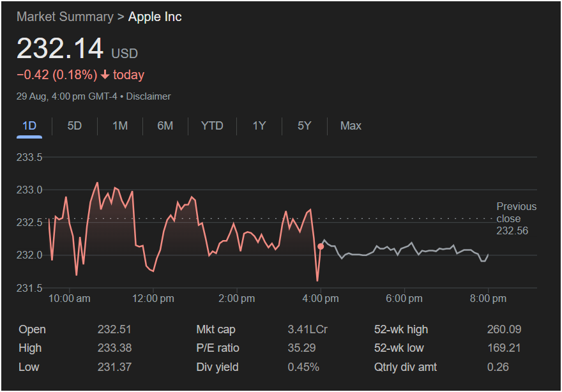The width and height of the screenshot is (562, 392).
Task: Click the Previous close 232.56 label
Action: (516, 218)
